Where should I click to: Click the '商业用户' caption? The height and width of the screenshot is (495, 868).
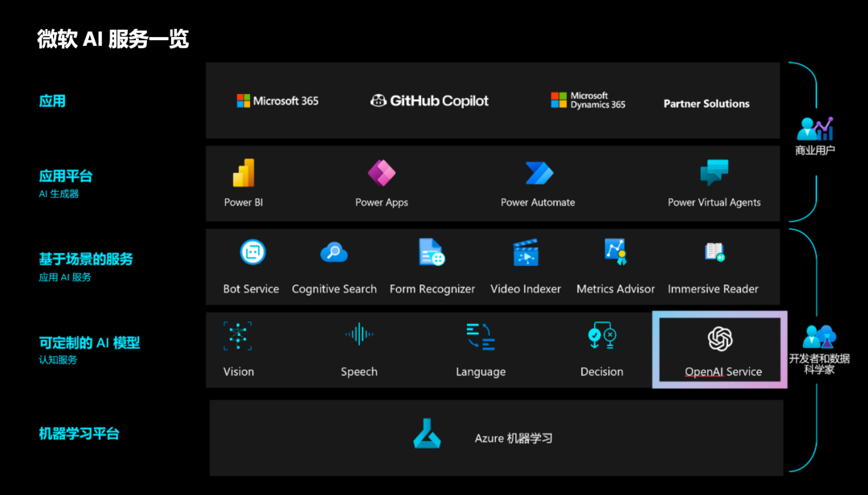pyautogui.click(x=815, y=150)
